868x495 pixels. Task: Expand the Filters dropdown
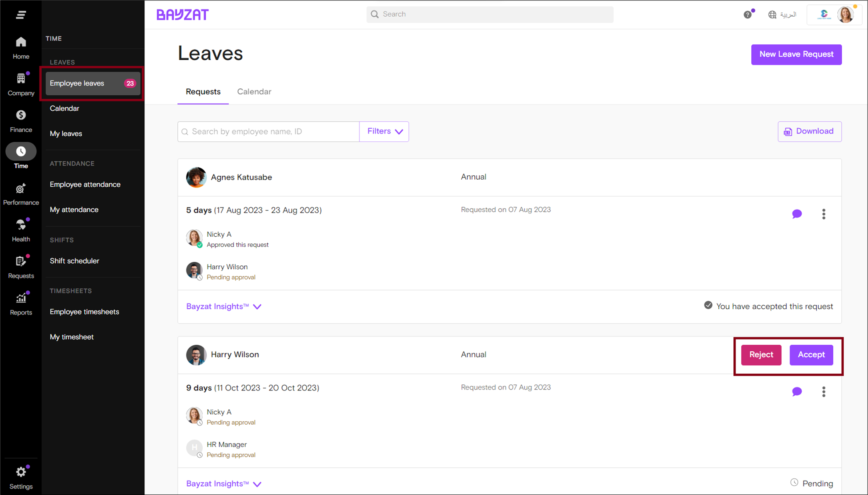point(384,131)
